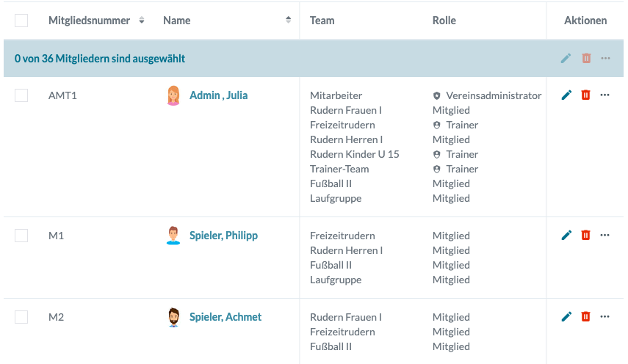Open bulk more-options dots in selection bar
628x364 pixels.
605,58
